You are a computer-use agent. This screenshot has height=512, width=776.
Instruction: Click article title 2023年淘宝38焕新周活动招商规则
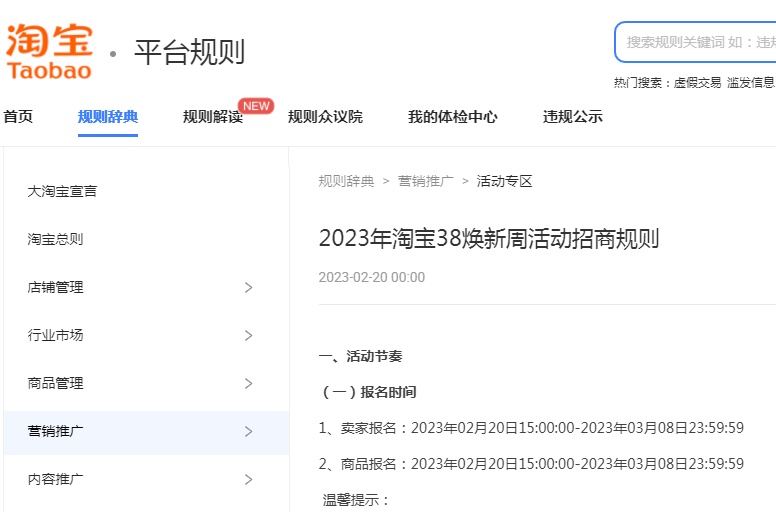coord(489,239)
